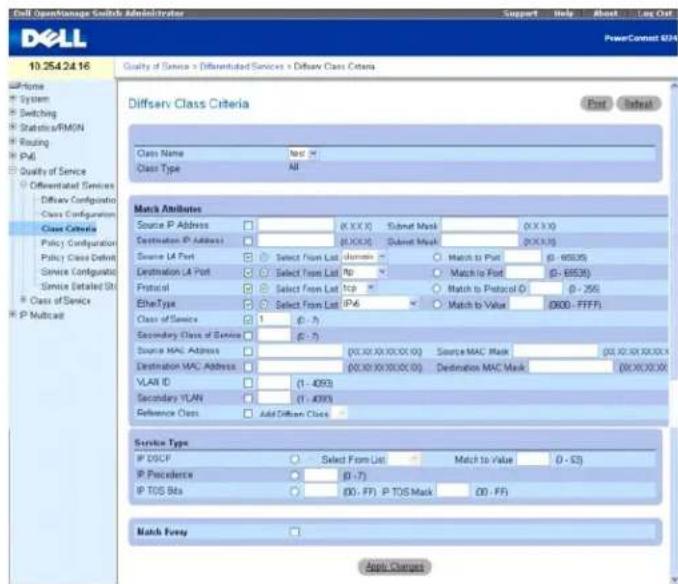Screen dimensions: 678x584
Task: Enable Secondary VLAN checkbox
Action: click(248, 398)
